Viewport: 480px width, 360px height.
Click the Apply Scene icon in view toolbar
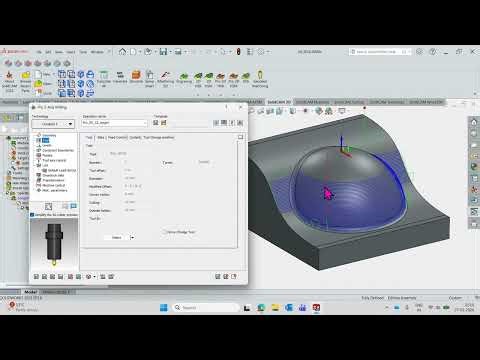point(329,111)
